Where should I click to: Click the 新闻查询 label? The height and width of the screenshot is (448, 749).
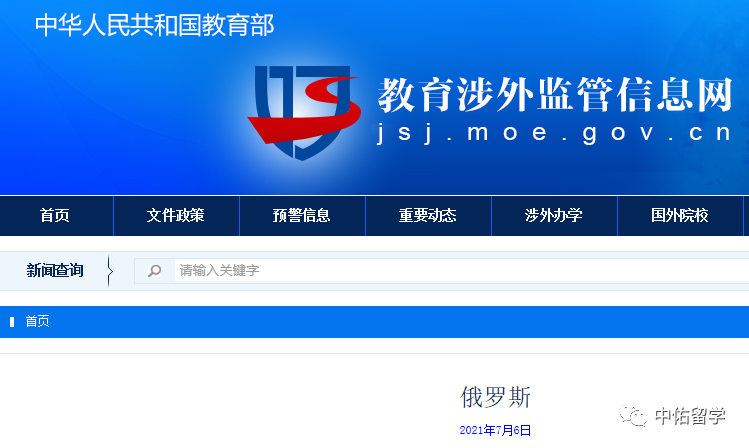point(55,271)
